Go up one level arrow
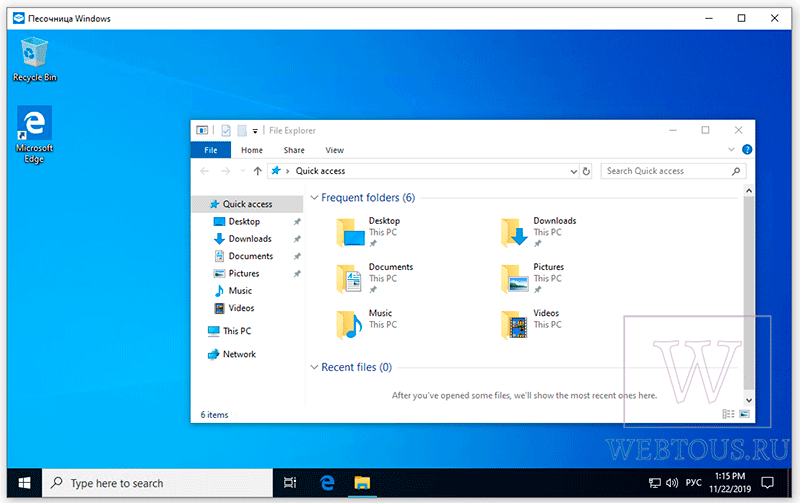This screenshot has width=800, height=503. pos(258,171)
